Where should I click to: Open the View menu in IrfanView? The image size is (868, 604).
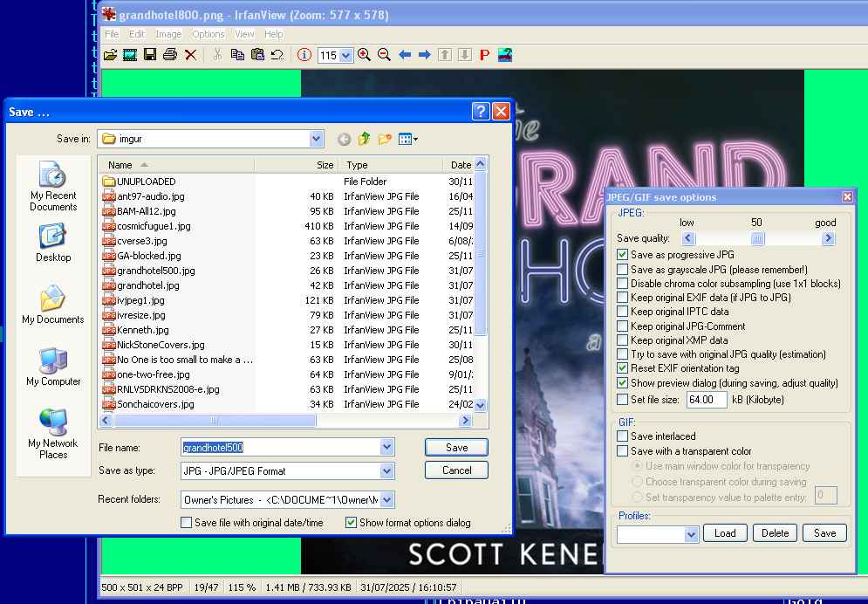tap(244, 34)
